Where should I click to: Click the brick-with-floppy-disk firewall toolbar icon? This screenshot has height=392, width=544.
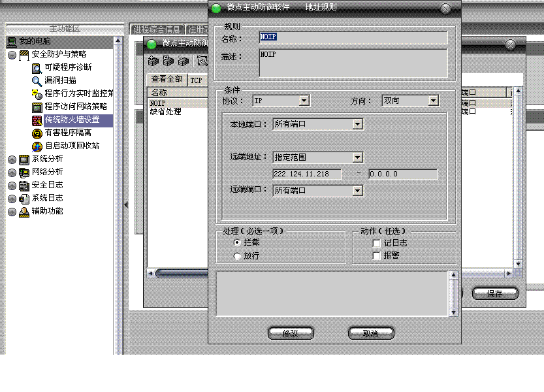(x=168, y=61)
